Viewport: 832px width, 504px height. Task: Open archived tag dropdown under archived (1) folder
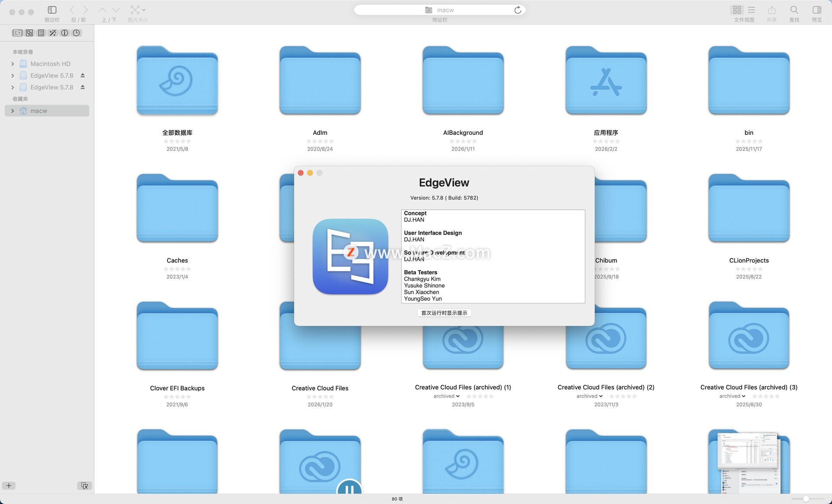tap(446, 396)
